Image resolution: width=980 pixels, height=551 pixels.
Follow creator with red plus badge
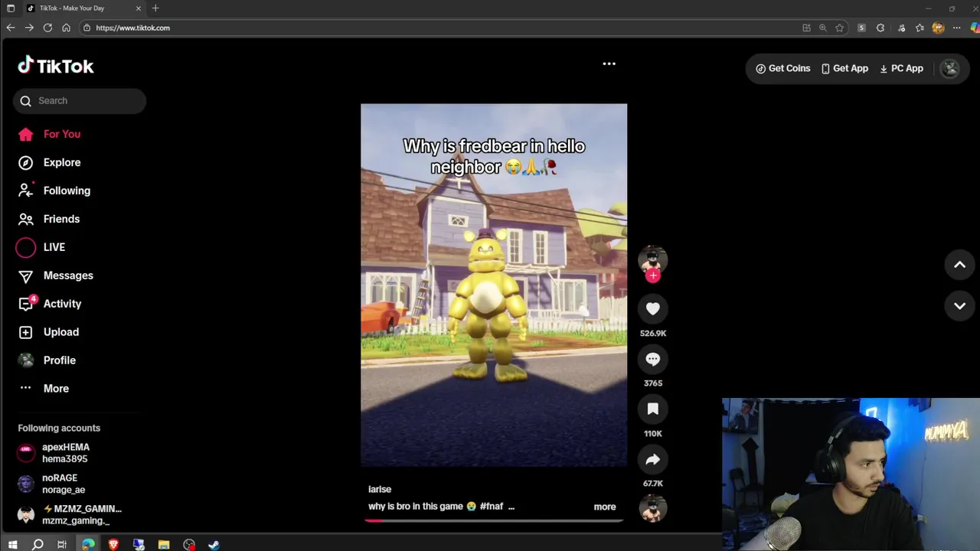coord(653,276)
